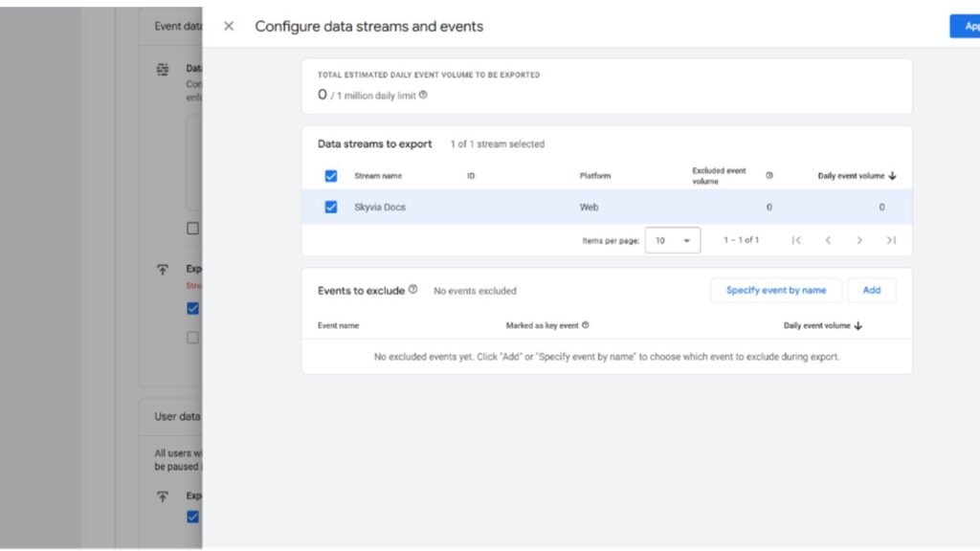Toggle checked export checkbox under User data in background
This screenshot has height=551, width=980.
pos(192,518)
